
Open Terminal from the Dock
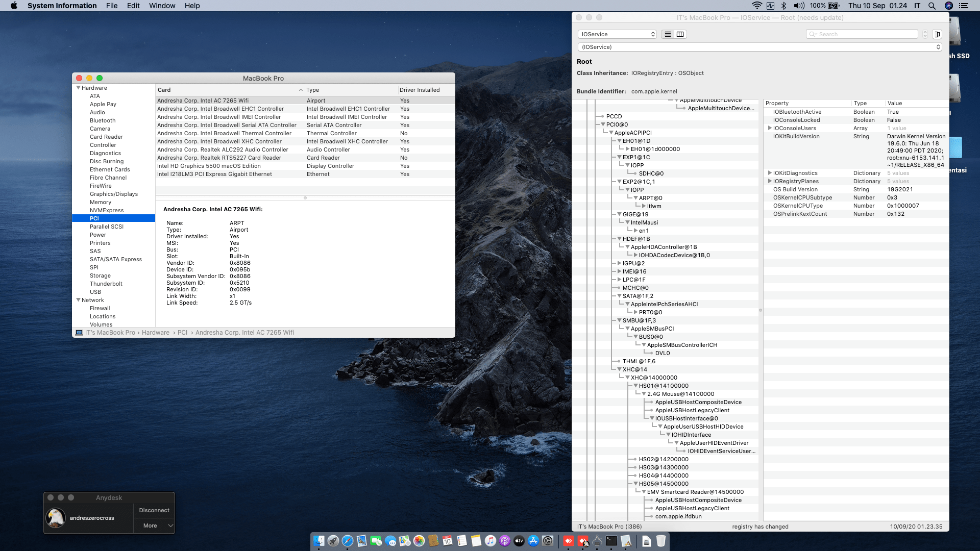611,541
